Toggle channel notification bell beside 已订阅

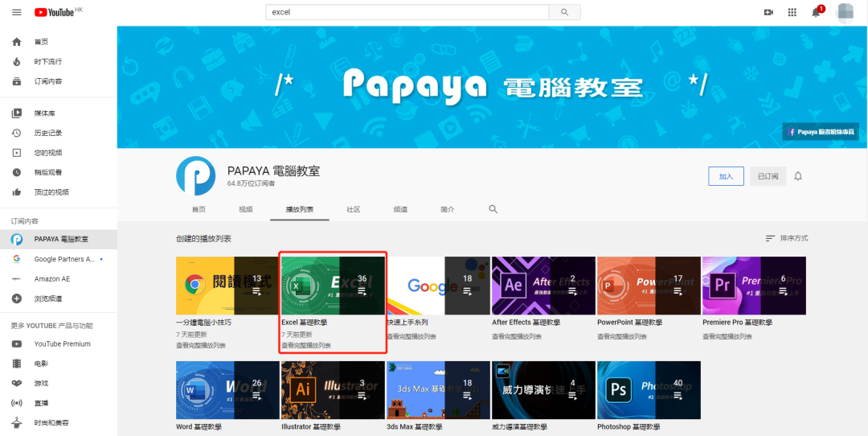coord(798,176)
